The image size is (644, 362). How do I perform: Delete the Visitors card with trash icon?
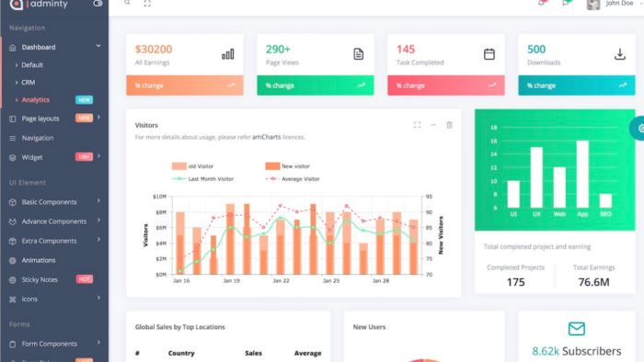tap(449, 125)
